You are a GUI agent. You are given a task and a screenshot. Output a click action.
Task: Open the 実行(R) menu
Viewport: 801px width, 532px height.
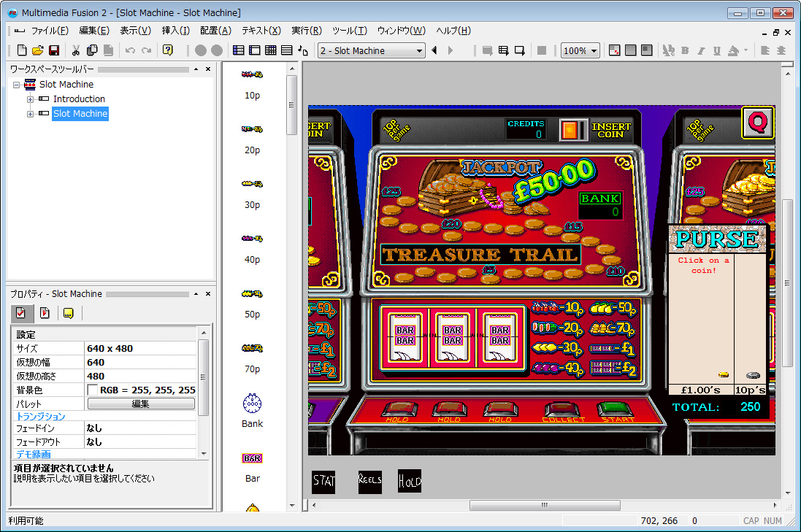pyautogui.click(x=307, y=31)
